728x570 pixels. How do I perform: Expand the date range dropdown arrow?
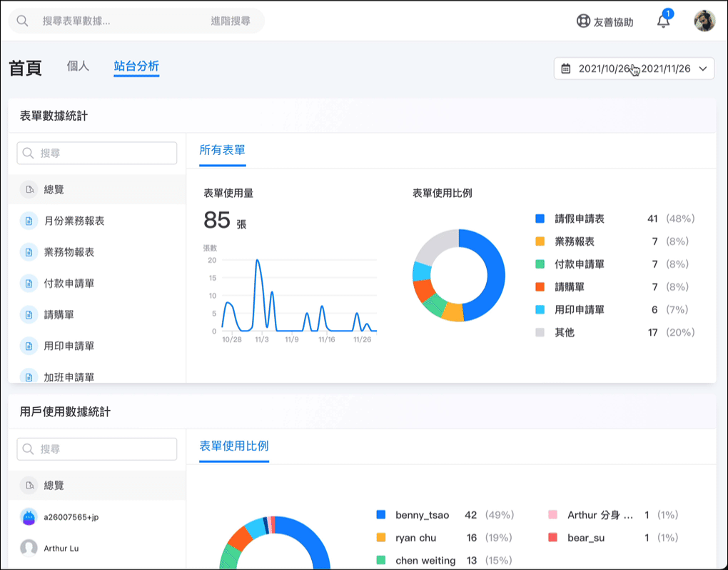(x=703, y=69)
